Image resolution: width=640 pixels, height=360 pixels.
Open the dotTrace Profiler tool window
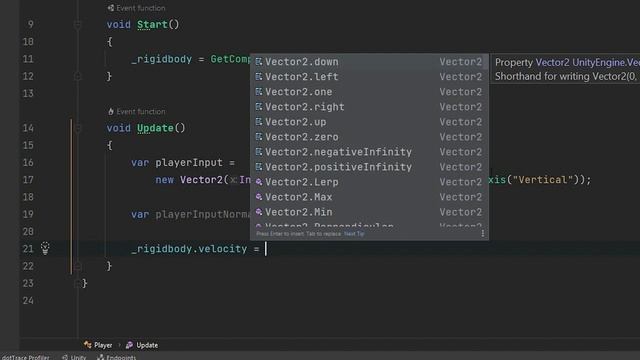click(x=25, y=357)
